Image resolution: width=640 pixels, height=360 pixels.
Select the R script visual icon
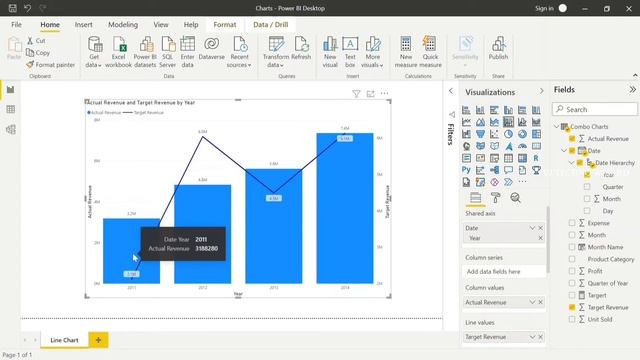pos(536,158)
